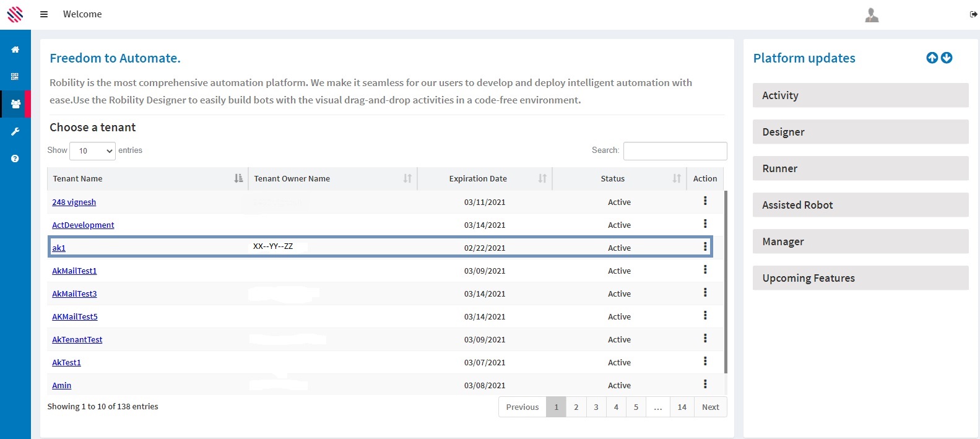Open the AkTenantTest tenant link

[x=77, y=339]
